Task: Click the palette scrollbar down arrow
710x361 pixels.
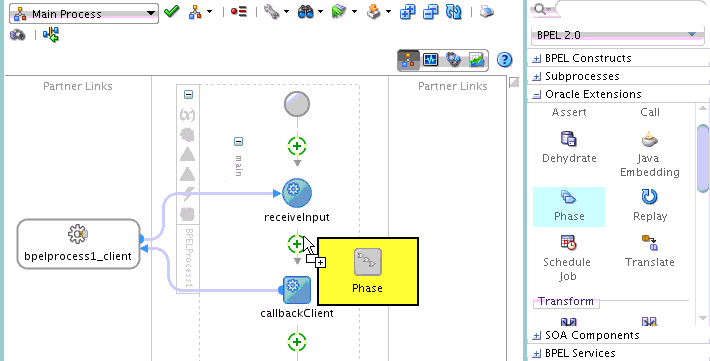Action: click(x=702, y=318)
